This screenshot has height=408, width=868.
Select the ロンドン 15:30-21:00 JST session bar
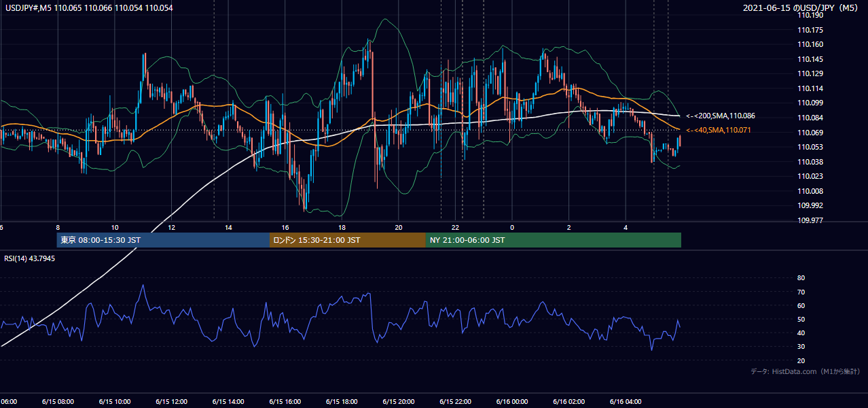click(x=348, y=240)
